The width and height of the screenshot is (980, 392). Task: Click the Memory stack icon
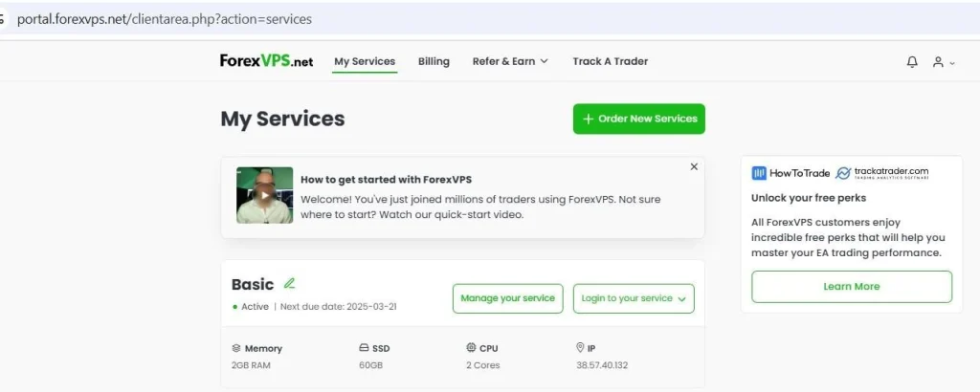point(236,348)
